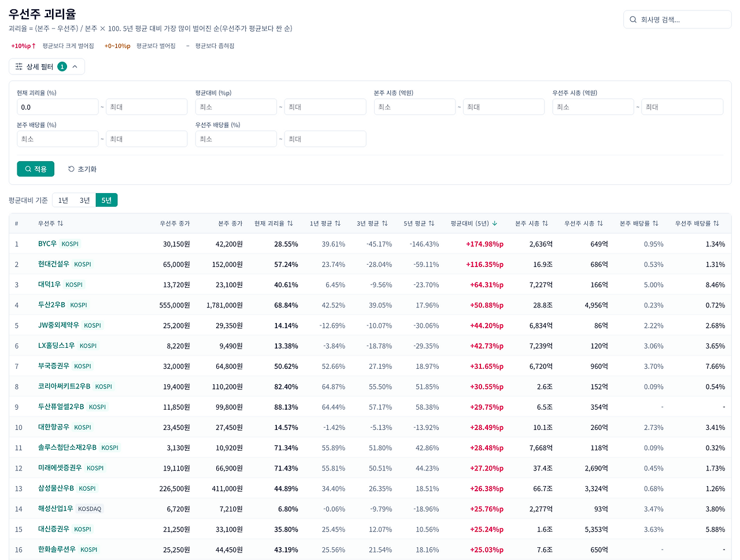Image resolution: width=740 pixels, height=560 pixels.
Task: Sort table by 우선주 시총 column header
Action: [x=583, y=224]
